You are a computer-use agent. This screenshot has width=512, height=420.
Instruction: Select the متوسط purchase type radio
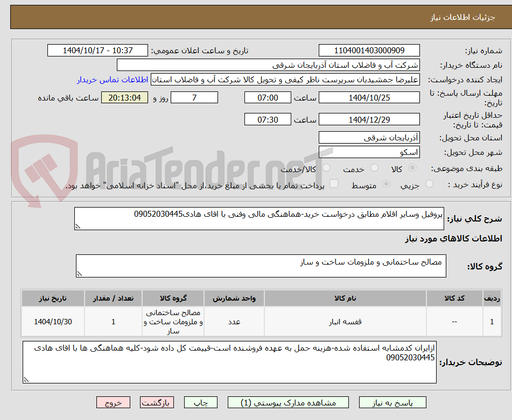386,184
